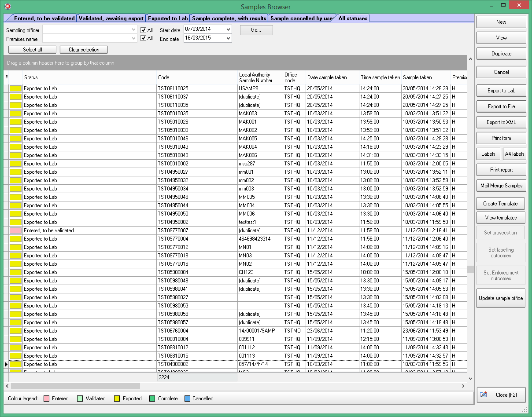Viewport: 532px width, 417px height.
Task: Click the Create Template button
Action: [501, 204]
